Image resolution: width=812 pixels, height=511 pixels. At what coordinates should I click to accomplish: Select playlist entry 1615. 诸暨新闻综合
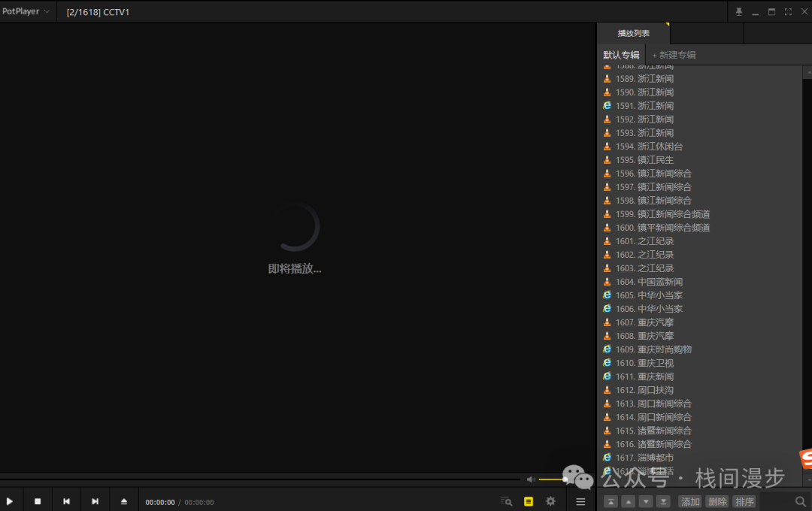pos(700,431)
